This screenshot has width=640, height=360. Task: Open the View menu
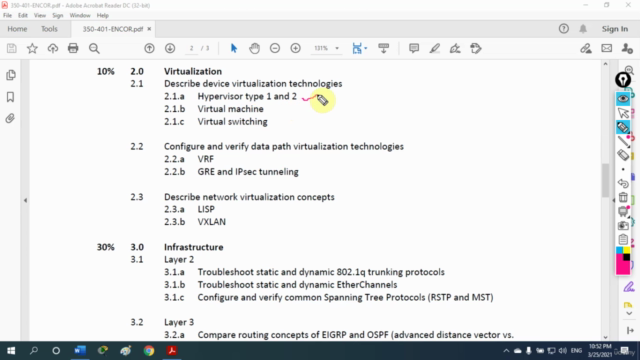(40, 16)
